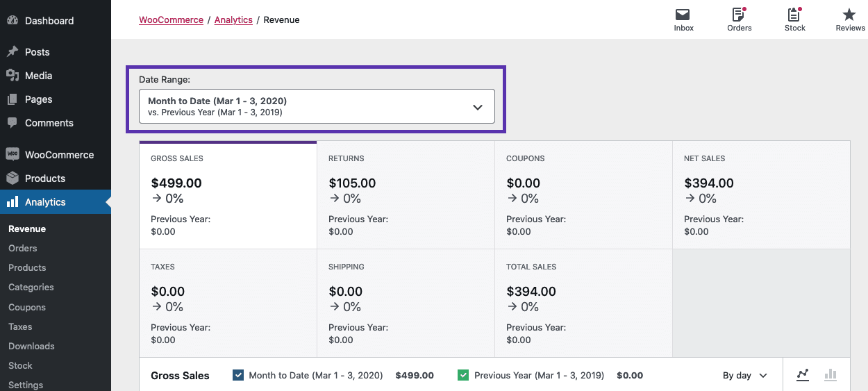Uncheck the Month to Date checkbox
The width and height of the screenshot is (868, 391).
pos(238,375)
